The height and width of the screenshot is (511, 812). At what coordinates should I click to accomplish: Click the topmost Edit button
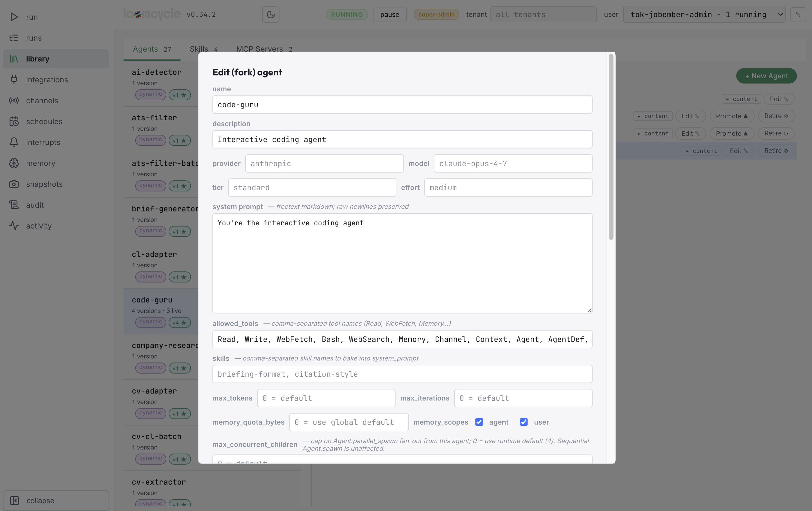tap(779, 99)
